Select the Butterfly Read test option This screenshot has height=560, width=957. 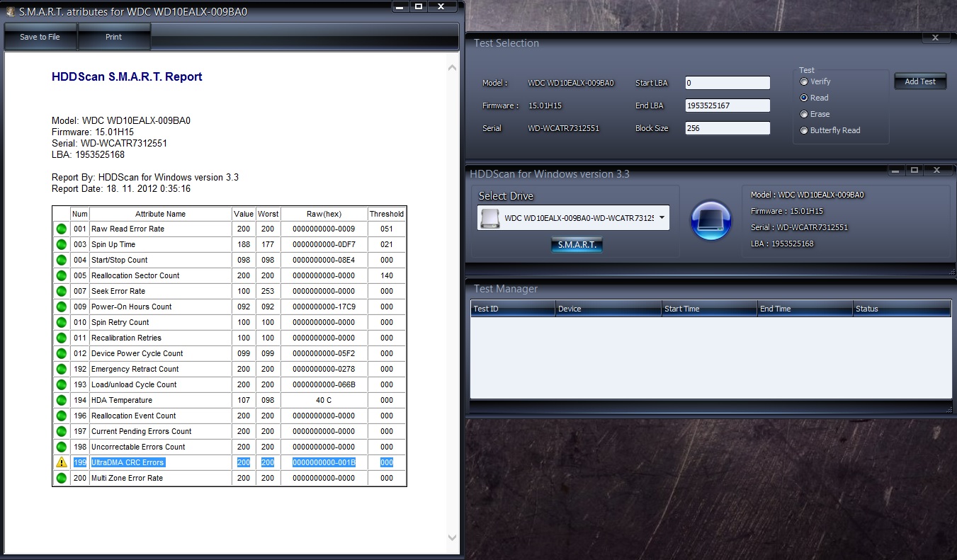coord(804,130)
